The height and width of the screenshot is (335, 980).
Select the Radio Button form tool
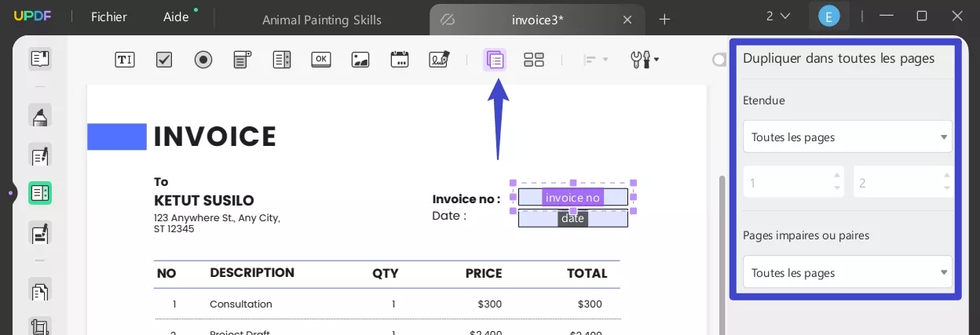[x=203, y=60]
